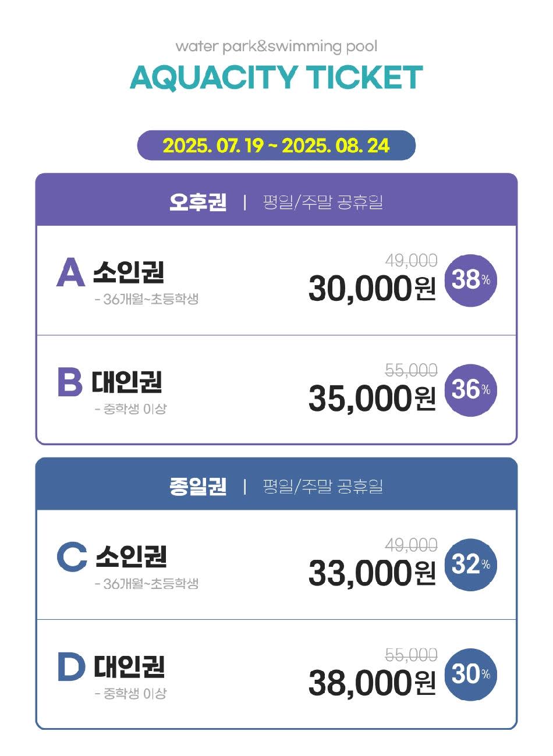
Task: Select the 종일권 section header
Action: tap(198, 486)
